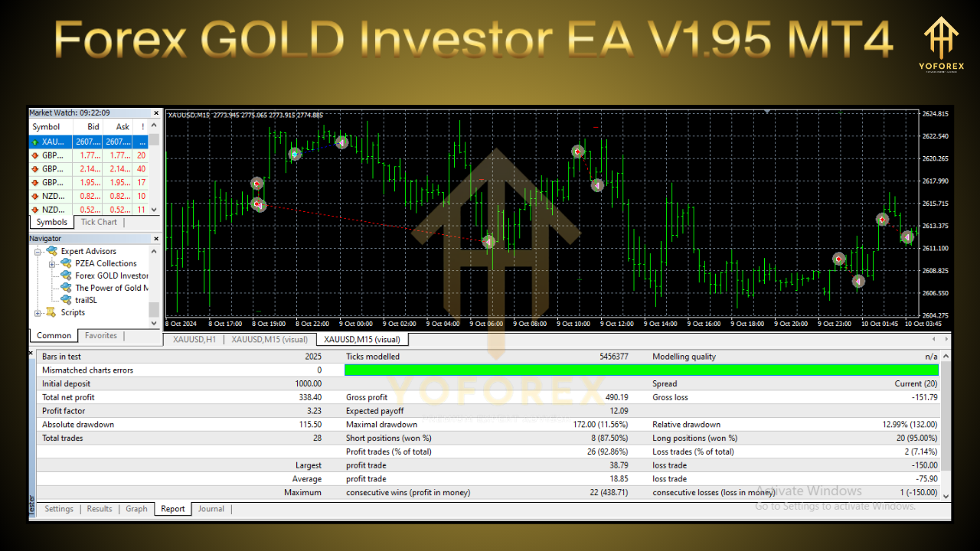Select the Common tab in Navigator
Viewport: 980px width, 551px height.
coord(54,335)
